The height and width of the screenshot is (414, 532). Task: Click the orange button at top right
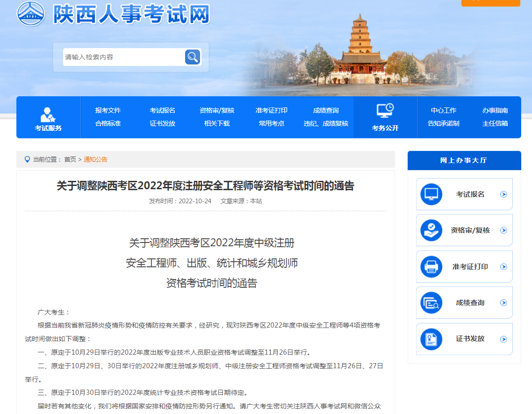click(x=490, y=3)
